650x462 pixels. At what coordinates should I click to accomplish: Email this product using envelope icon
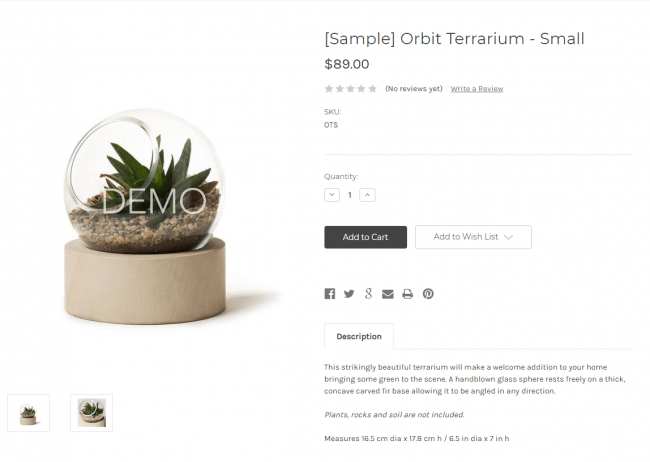[388, 294]
